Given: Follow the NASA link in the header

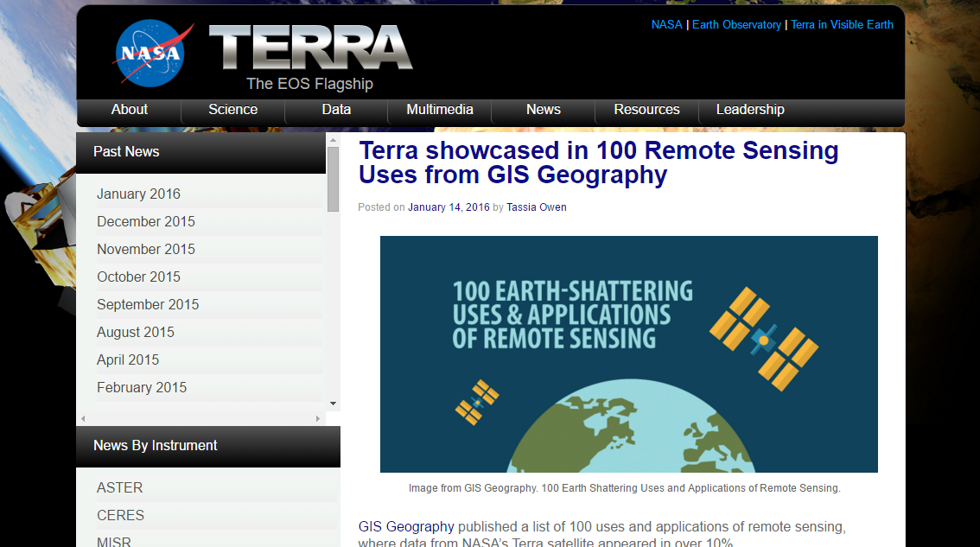Looking at the screenshot, I should click(667, 24).
